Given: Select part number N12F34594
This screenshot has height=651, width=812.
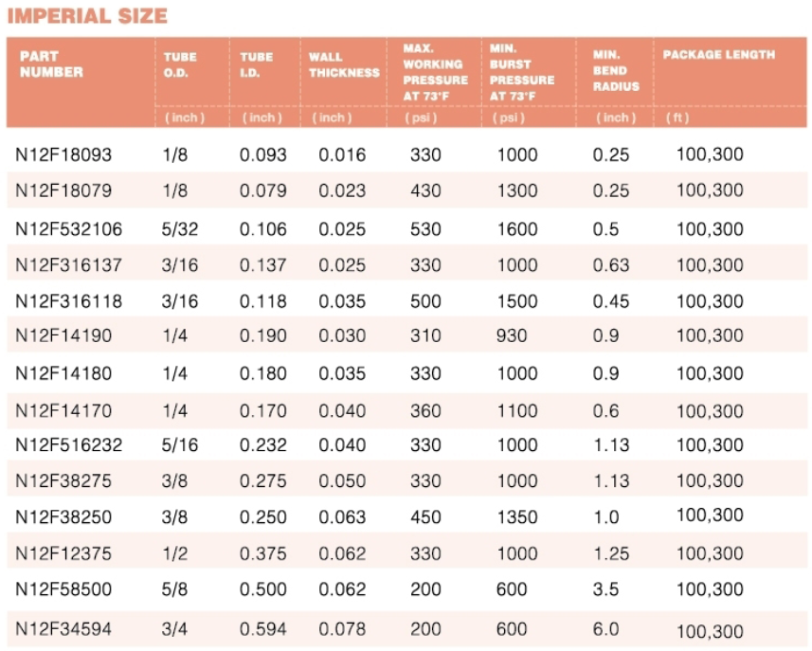Looking at the screenshot, I should [63, 630].
